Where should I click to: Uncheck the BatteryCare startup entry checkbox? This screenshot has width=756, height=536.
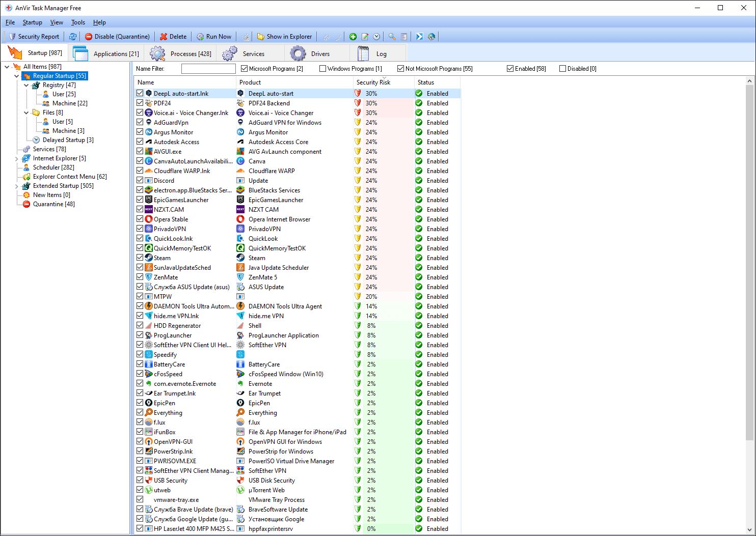tap(140, 364)
